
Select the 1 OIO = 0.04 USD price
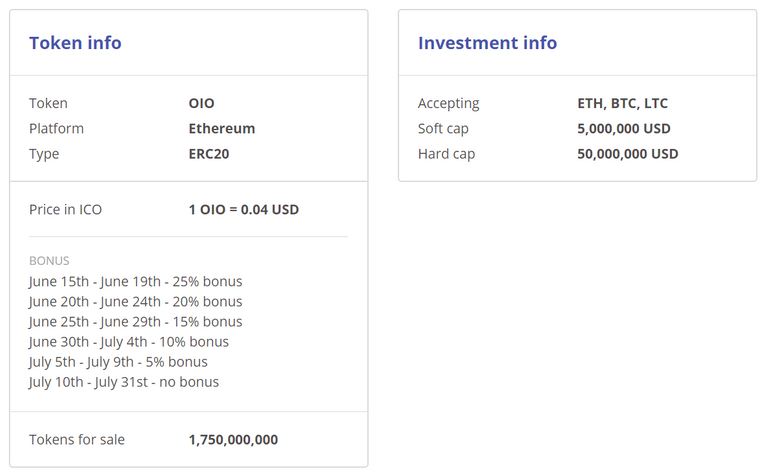tap(243, 210)
